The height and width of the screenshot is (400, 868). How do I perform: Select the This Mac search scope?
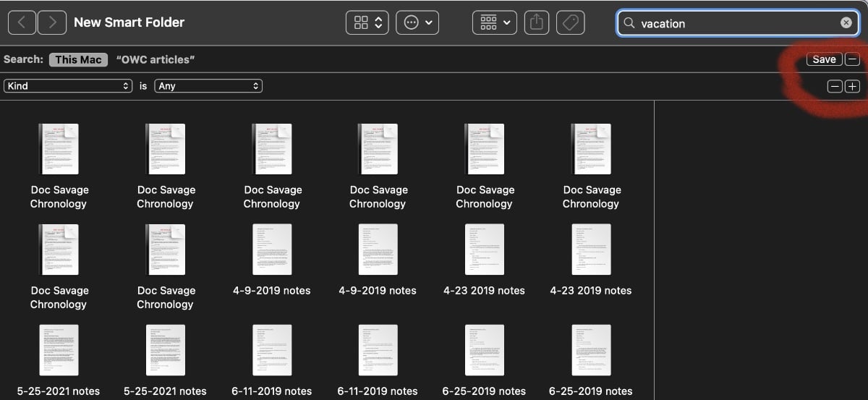(x=78, y=60)
